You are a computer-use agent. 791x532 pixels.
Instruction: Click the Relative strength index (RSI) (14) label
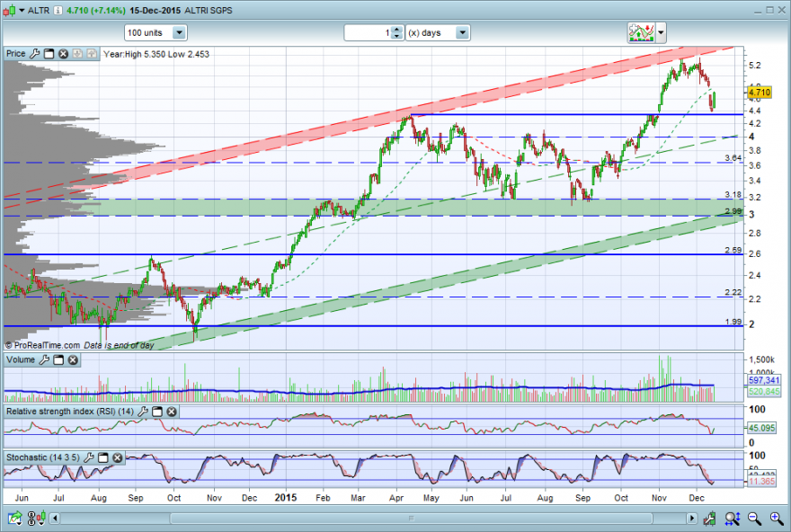click(70, 412)
